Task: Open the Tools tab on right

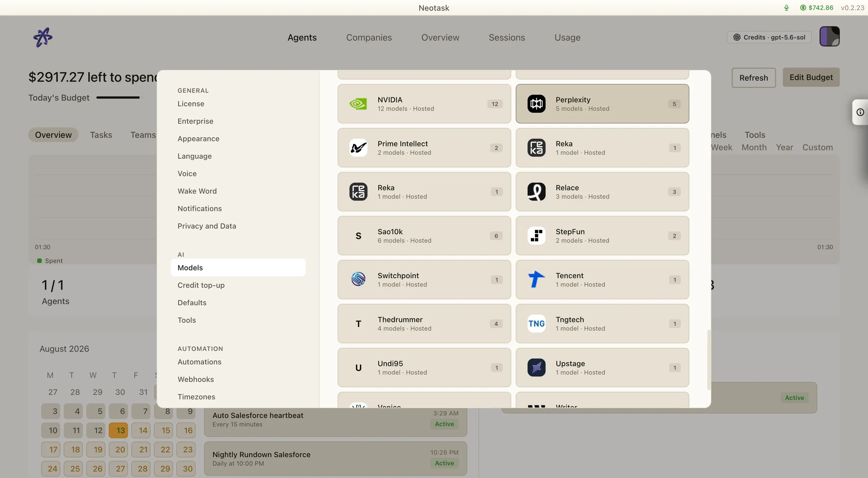Action: pos(755,135)
